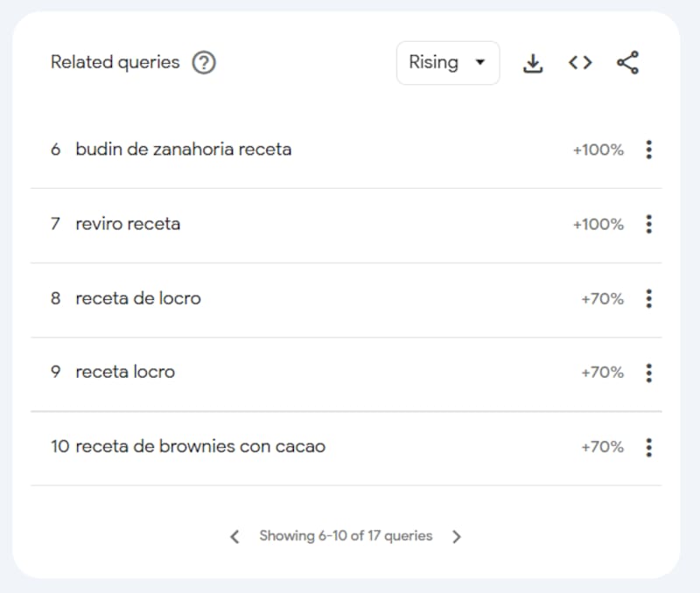Go to previous page of queries
Viewport: 700px width, 593px height.
[x=234, y=536]
